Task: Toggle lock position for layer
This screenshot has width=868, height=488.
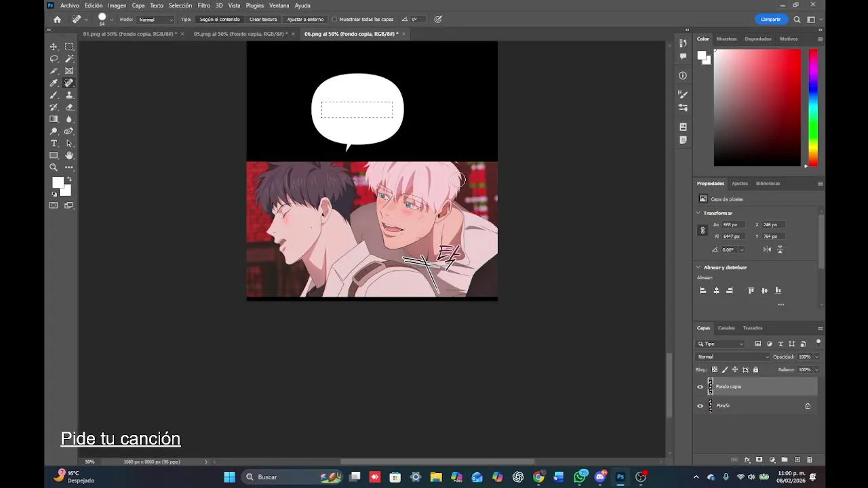Action: tap(735, 370)
